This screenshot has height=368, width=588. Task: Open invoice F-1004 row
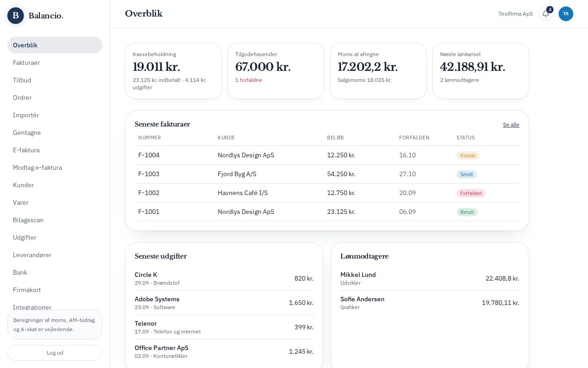tap(327, 155)
